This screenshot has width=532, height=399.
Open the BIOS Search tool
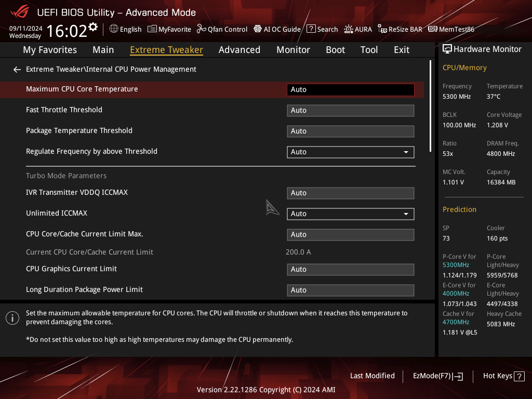click(322, 29)
